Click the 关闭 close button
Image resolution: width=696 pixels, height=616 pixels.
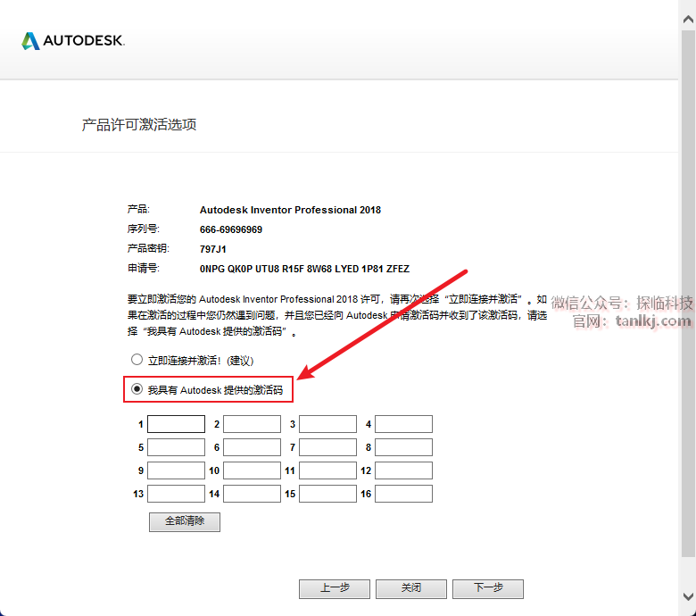pos(411,589)
